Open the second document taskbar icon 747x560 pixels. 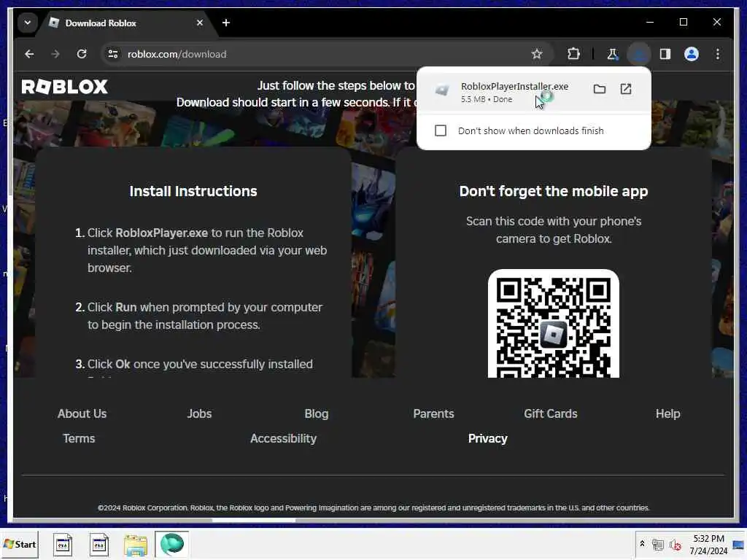pyautogui.click(x=99, y=544)
